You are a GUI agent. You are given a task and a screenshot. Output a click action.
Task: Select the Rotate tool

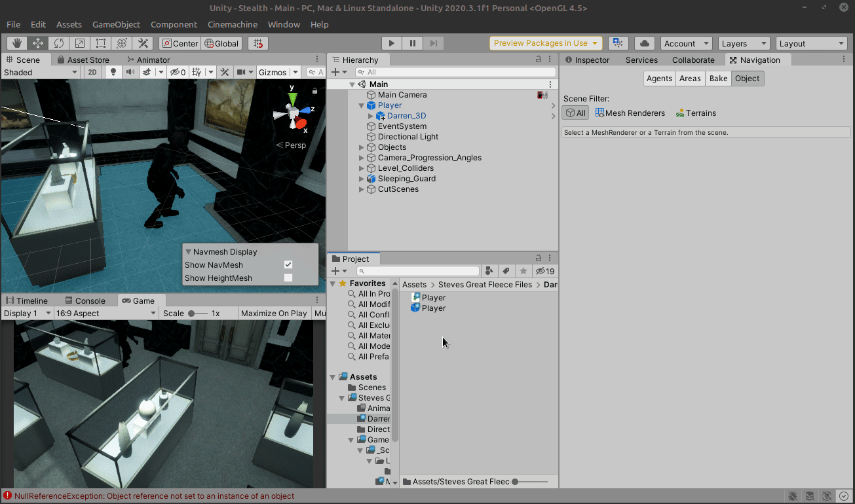point(59,43)
